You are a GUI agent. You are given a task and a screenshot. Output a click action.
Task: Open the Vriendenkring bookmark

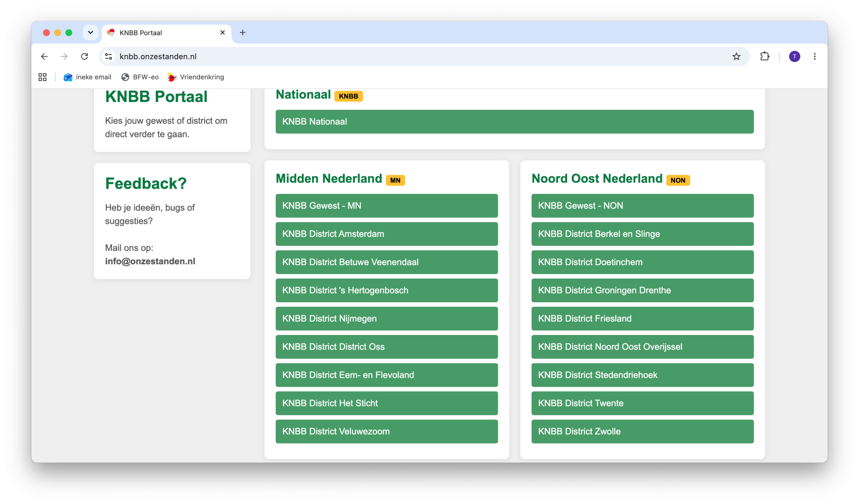[196, 77]
